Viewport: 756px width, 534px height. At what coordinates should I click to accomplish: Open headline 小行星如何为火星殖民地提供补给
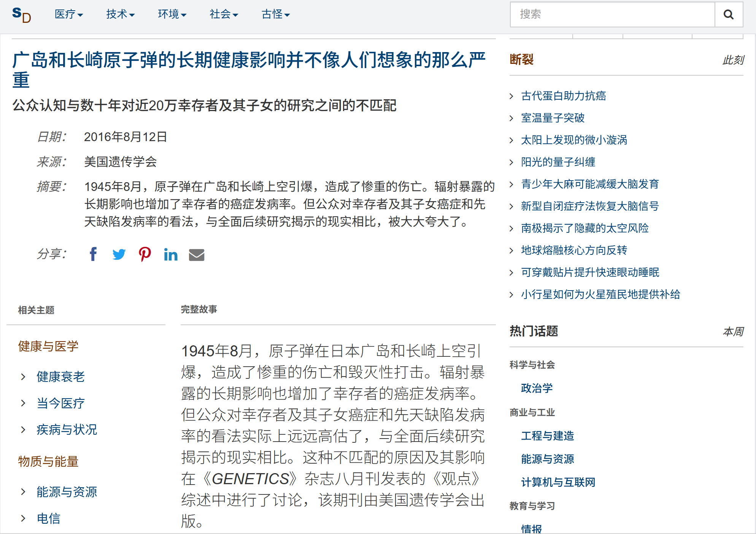[x=600, y=294]
